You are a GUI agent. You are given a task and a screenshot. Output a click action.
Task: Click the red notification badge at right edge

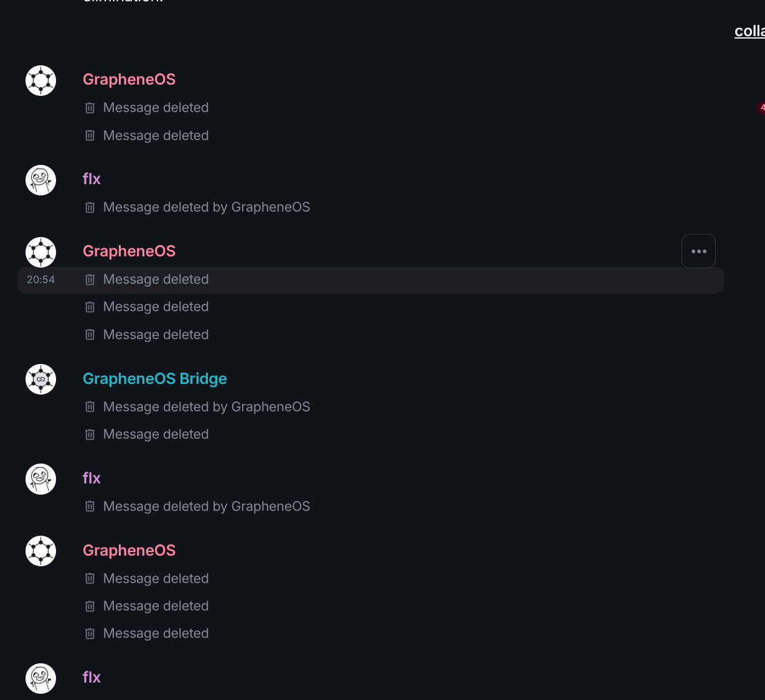point(761,108)
